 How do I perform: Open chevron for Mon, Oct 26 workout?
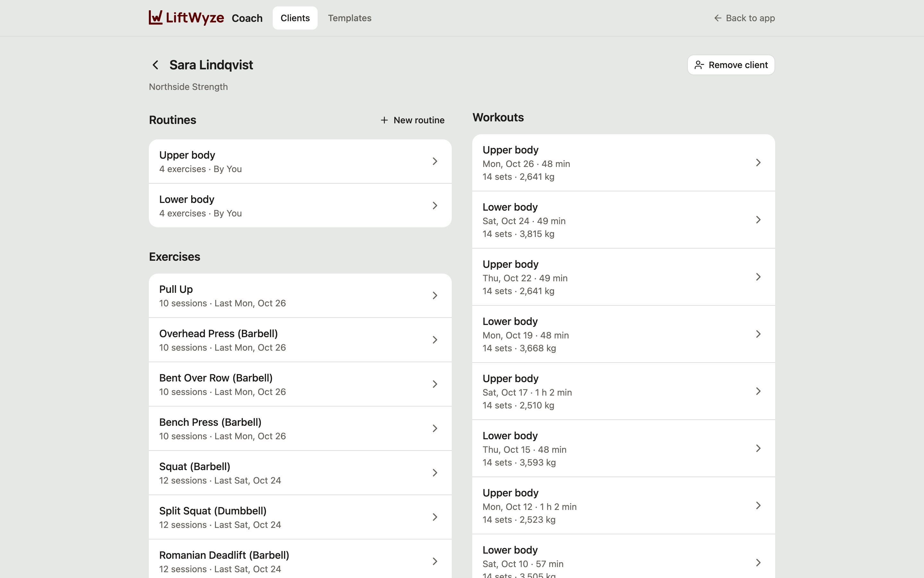pyautogui.click(x=758, y=162)
